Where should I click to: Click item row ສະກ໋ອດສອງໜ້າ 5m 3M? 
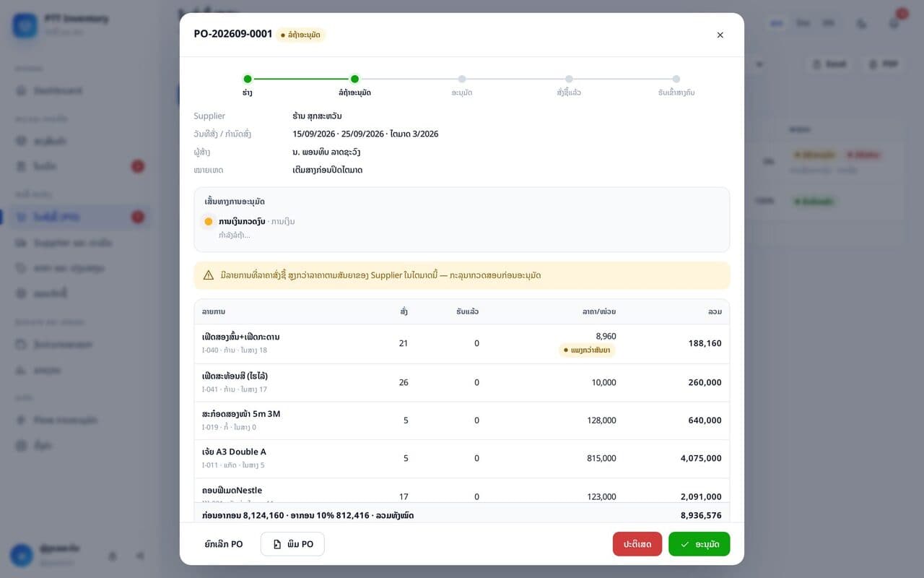462,420
